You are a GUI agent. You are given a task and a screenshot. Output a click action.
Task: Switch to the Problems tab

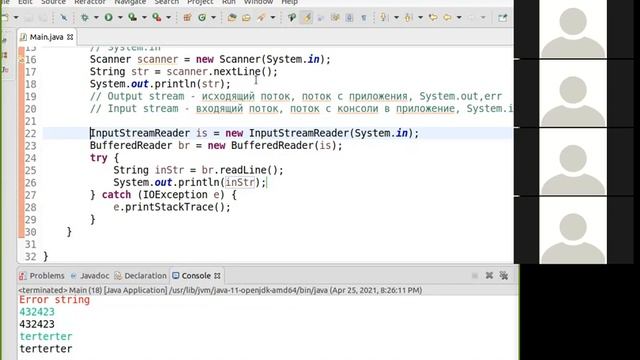[42, 276]
